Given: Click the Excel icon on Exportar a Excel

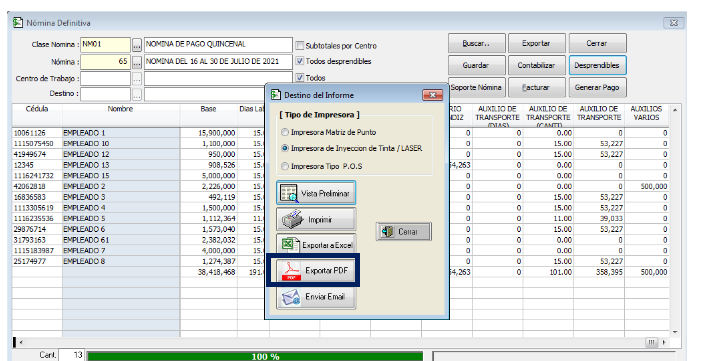Looking at the screenshot, I should coord(290,245).
